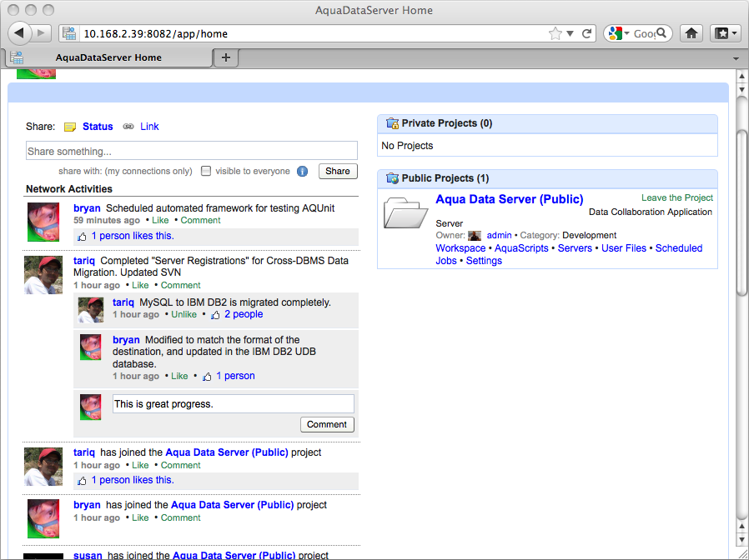The width and height of the screenshot is (749, 560).
Task: Click the site icon in address bar
Action: tap(69, 33)
